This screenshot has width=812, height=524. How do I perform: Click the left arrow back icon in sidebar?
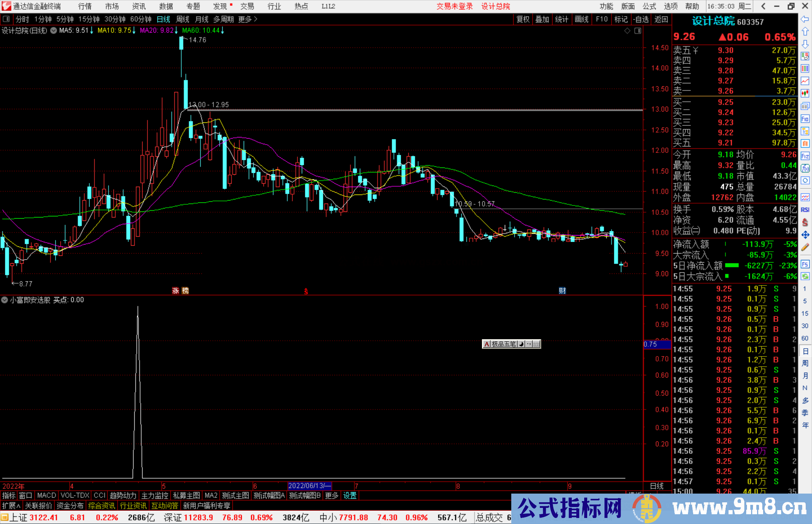[x=805, y=19]
